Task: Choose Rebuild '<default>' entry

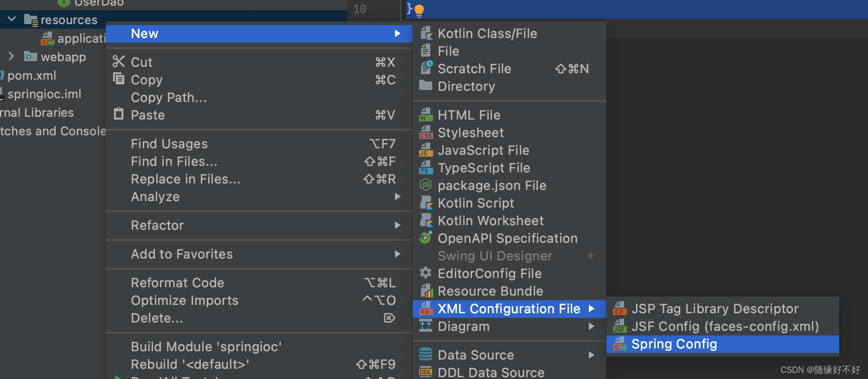Action: click(x=259, y=364)
